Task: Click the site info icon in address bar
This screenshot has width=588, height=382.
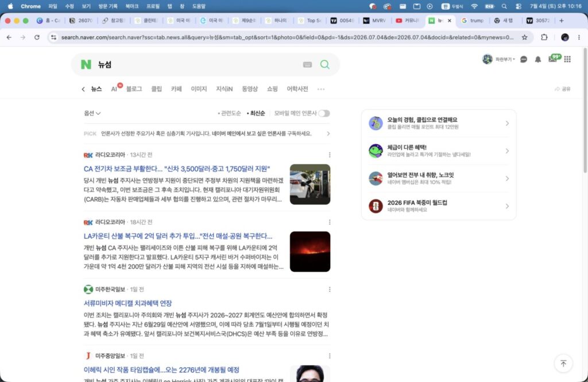Action: coord(53,37)
